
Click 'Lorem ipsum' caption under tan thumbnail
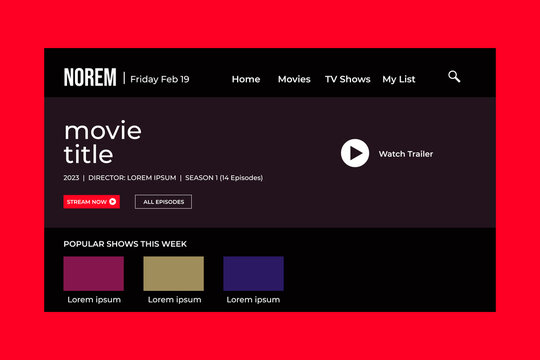175,300
